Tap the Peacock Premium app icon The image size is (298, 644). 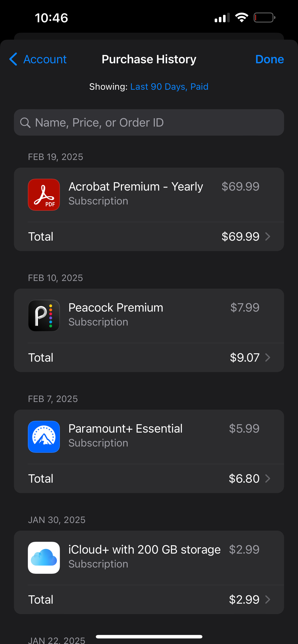click(x=44, y=316)
